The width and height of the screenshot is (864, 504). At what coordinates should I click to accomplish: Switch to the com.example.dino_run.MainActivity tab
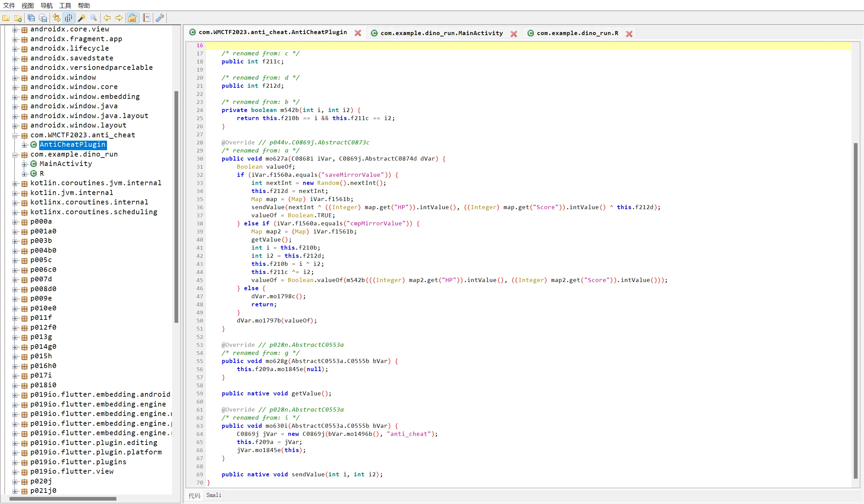point(441,33)
